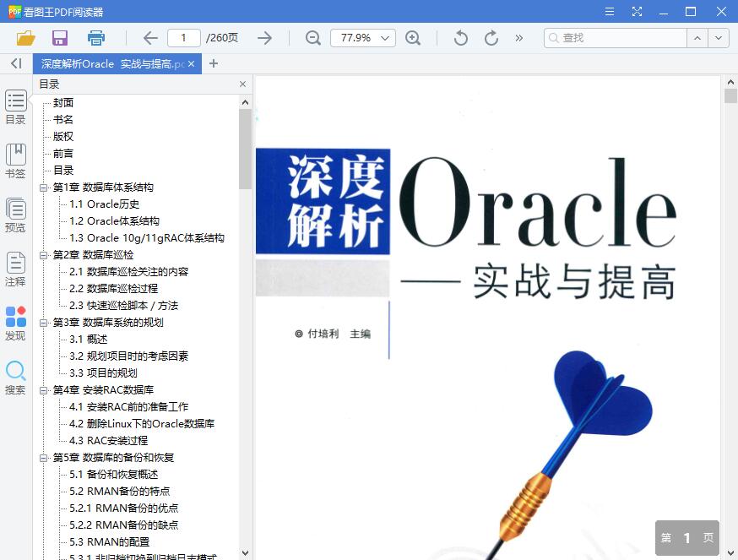
Task: Go to previous page arrow
Action: (x=150, y=38)
